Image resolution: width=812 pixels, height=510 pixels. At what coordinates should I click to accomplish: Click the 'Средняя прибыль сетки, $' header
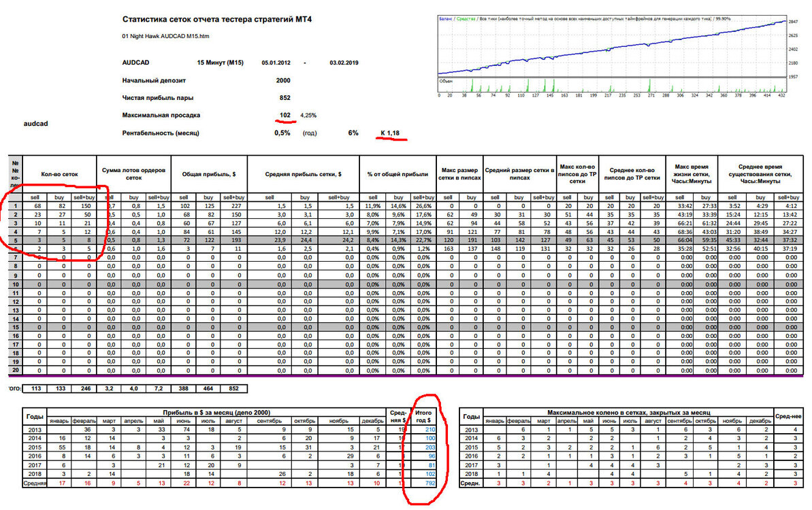tap(304, 174)
